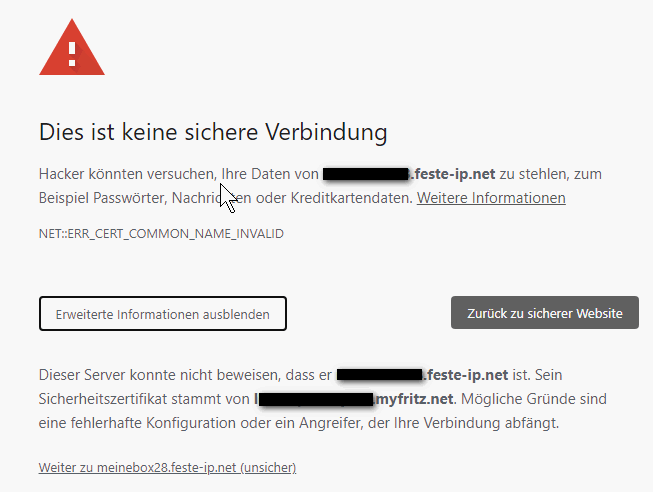Viewport: 653px width, 492px height.
Task: Click heading "Dies ist keine sichere Verbindung"
Action: pos(212,131)
